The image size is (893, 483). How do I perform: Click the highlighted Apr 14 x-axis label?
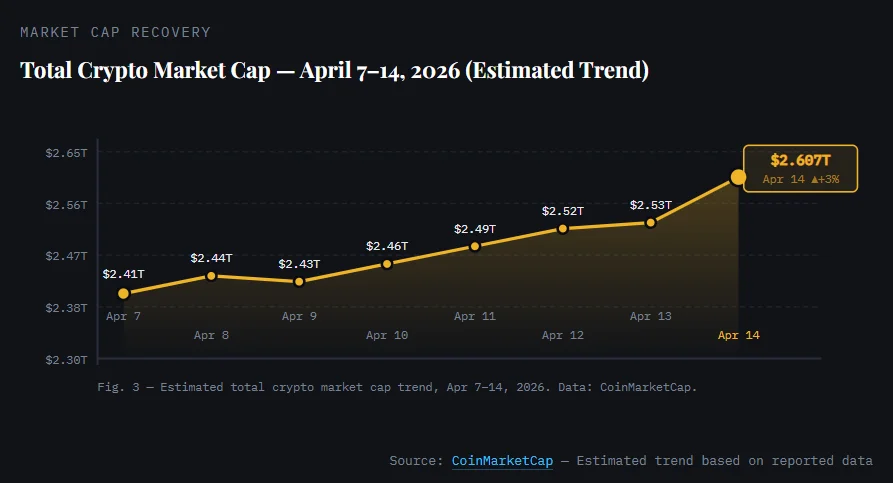click(739, 335)
